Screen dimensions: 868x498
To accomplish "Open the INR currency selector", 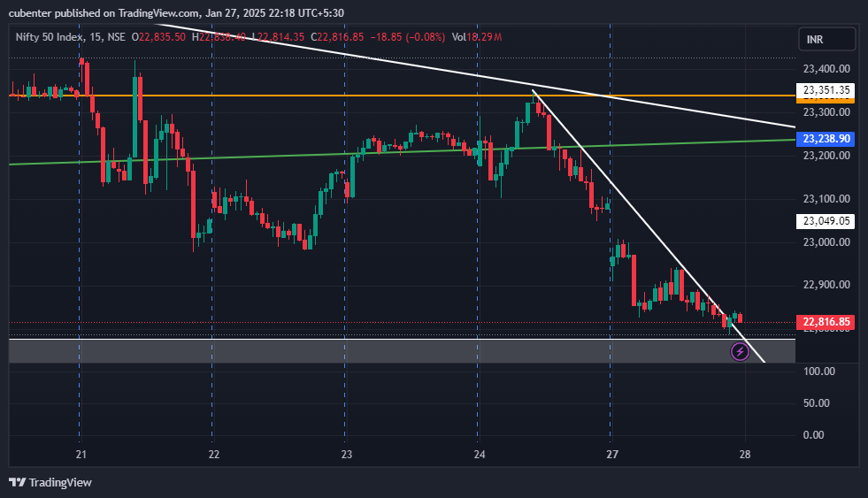I will pyautogui.click(x=826, y=39).
